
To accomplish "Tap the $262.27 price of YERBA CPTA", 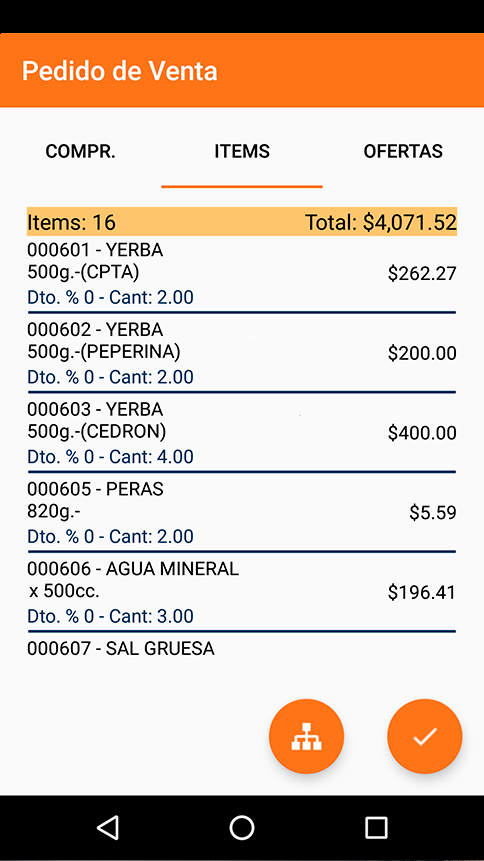I will coord(422,273).
